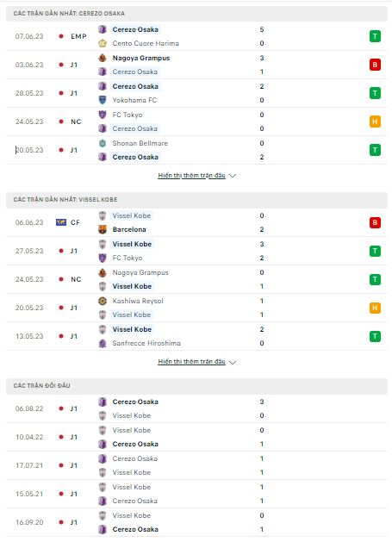Expand more Vissel Kobe matches via chevron
Image resolution: width=392 pixels, height=542 pixels.
(233, 363)
